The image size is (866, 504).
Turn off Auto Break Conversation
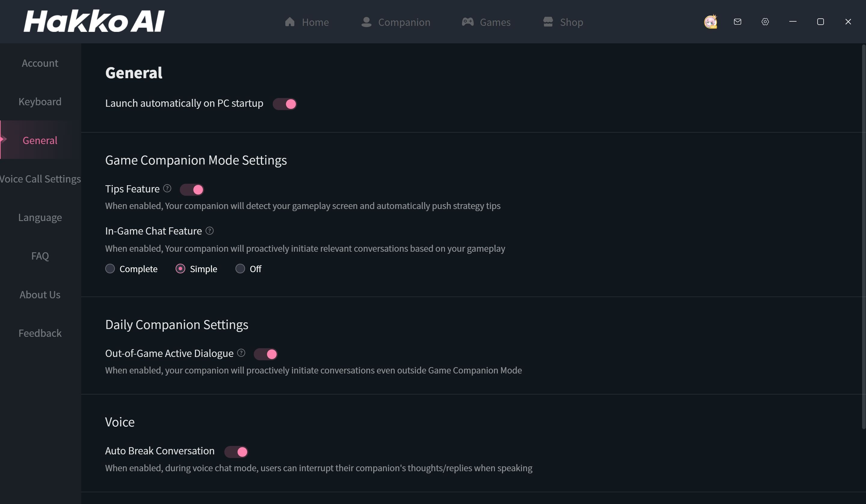[236, 452]
